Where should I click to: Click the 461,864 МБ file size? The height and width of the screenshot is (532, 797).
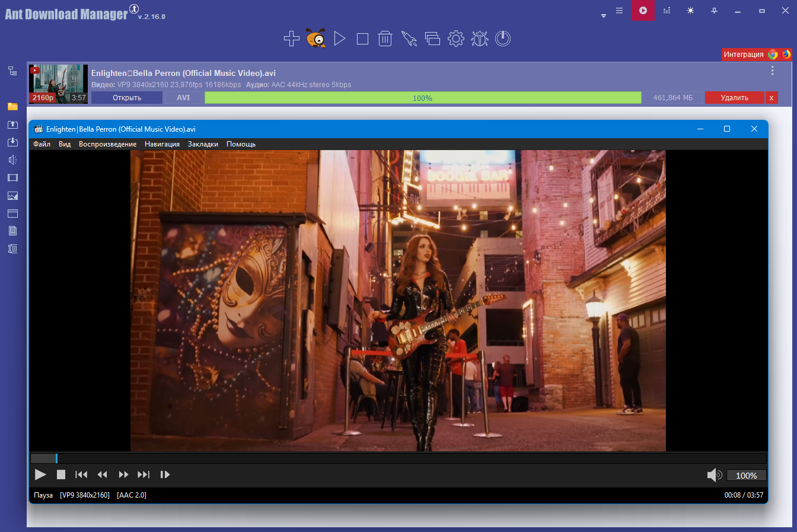(x=673, y=98)
